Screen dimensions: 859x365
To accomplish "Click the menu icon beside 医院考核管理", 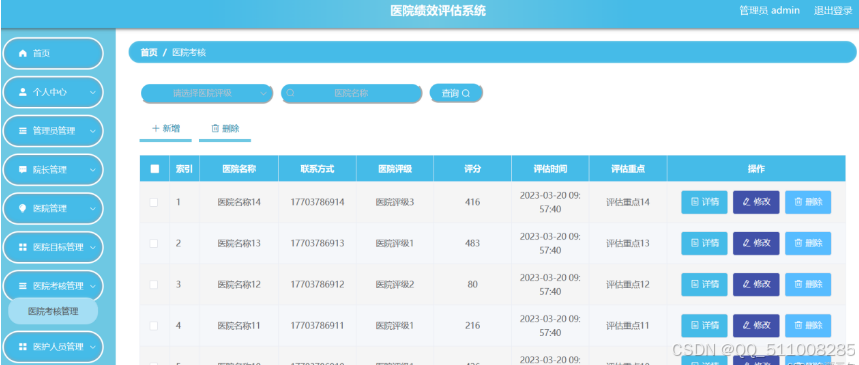I will (22, 286).
